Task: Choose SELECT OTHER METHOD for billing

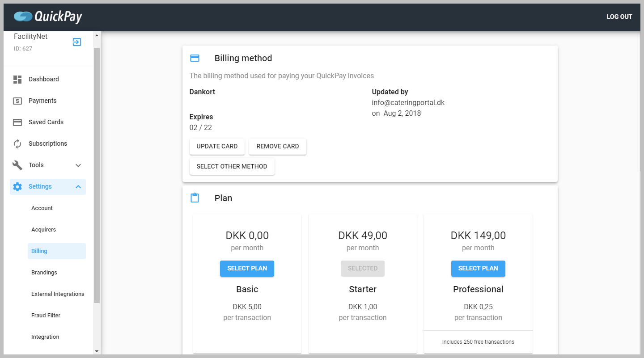Action: click(x=232, y=166)
